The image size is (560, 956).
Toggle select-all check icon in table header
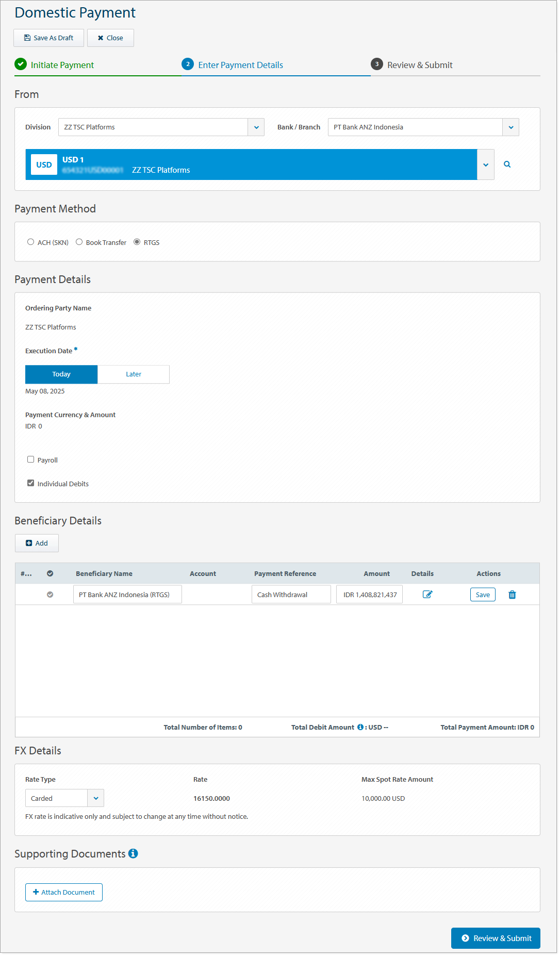point(50,573)
